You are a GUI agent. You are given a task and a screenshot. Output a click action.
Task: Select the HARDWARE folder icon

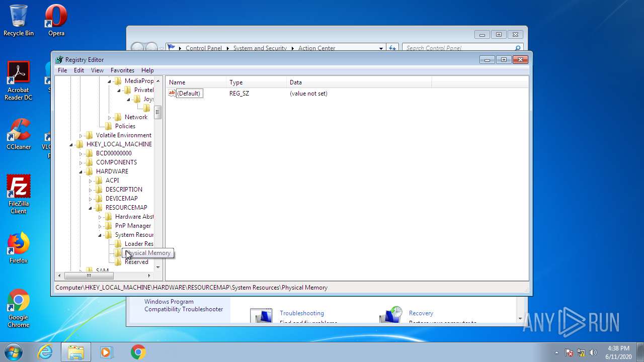coord(90,171)
